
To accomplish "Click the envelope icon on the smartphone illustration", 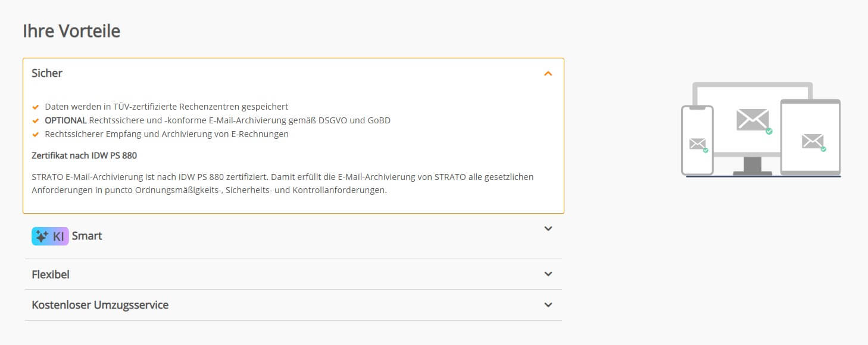I will tap(697, 143).
